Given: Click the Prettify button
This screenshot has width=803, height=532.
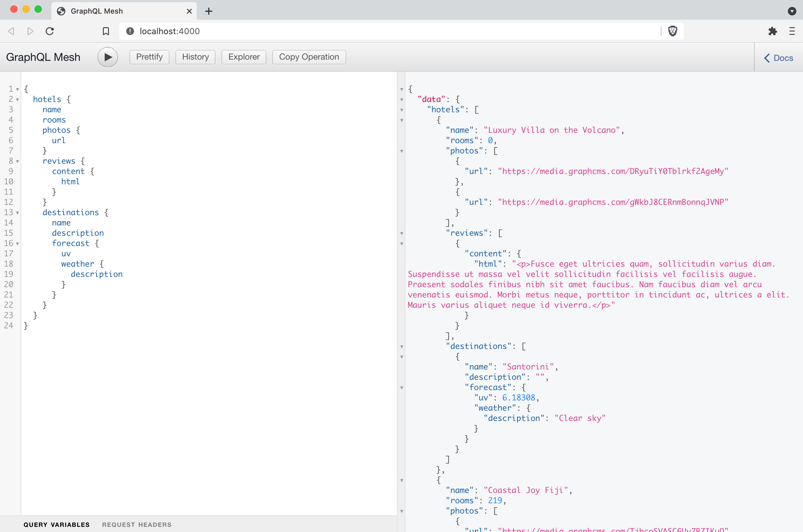Looking at the screenshot, I should (x=149, y=57).
